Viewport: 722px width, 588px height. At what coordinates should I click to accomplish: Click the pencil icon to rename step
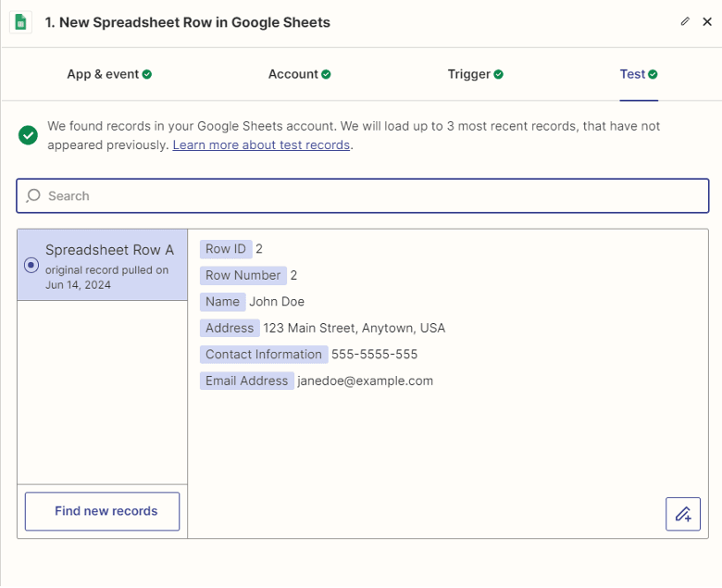point(685,21)
